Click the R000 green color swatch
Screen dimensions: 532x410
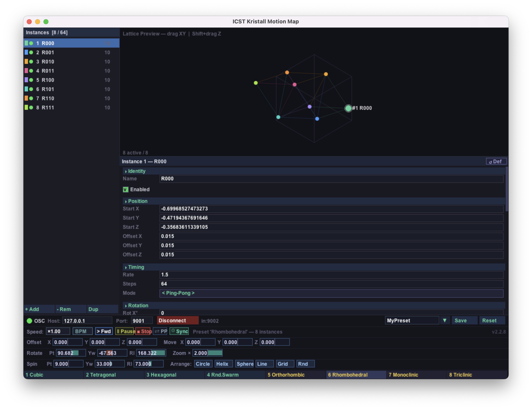26,43
